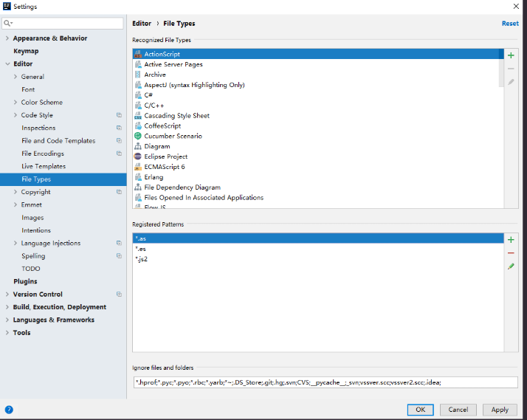This screenshot has height=420, width=527.
Task: Remove the selected registered pattern
Action: [511, 253]
